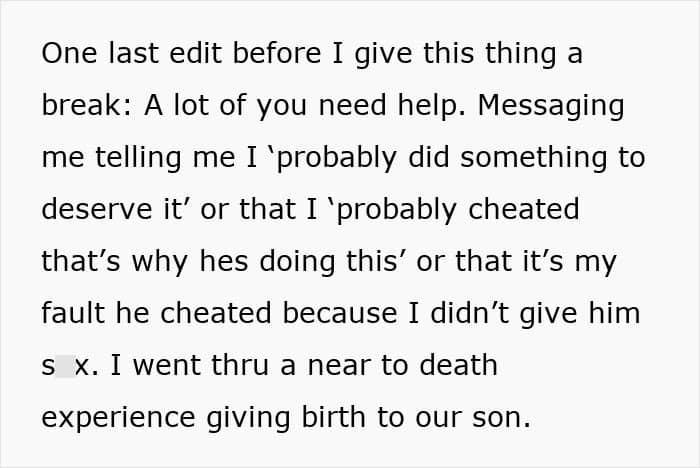
Task: Click on the word 'doing'
Action: coord(297,262)
